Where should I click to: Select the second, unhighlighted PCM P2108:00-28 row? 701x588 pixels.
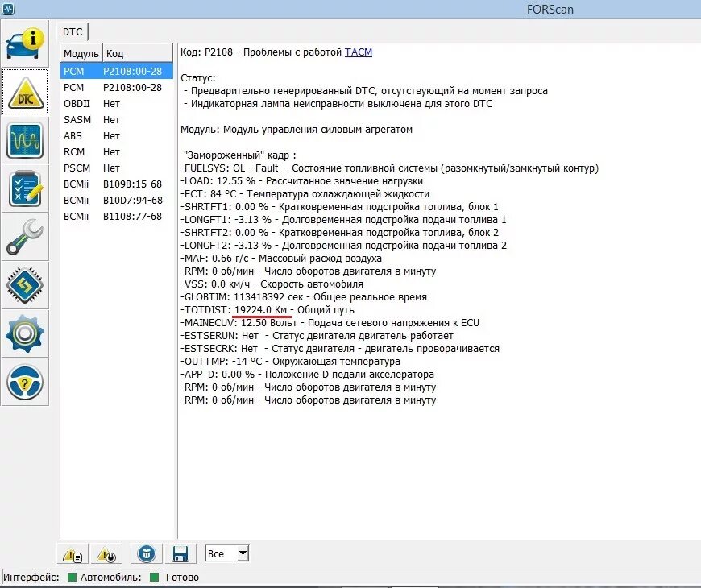[116, 87]
